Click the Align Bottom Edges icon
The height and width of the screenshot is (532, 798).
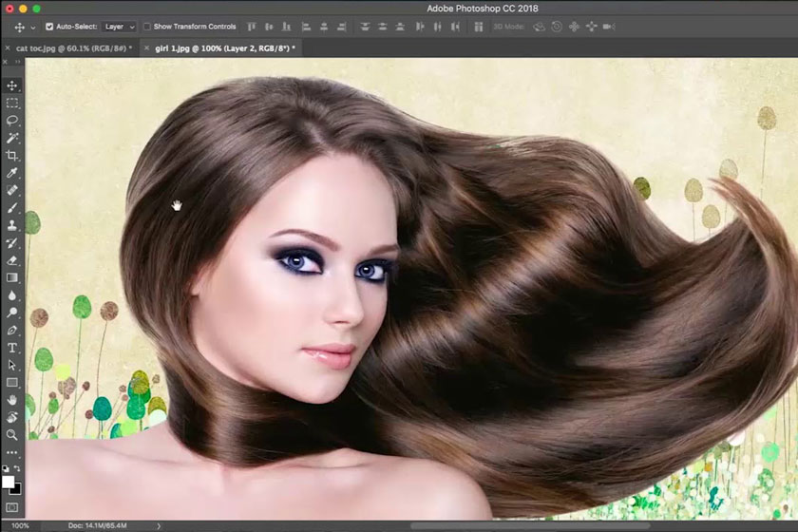tap(287, 27)
